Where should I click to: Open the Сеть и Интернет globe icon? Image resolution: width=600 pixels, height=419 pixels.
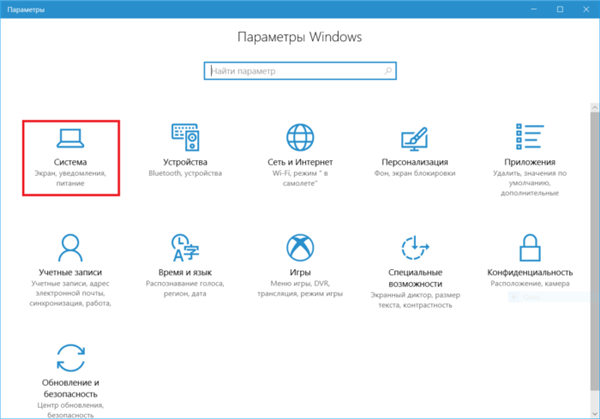tap(300, 137)
